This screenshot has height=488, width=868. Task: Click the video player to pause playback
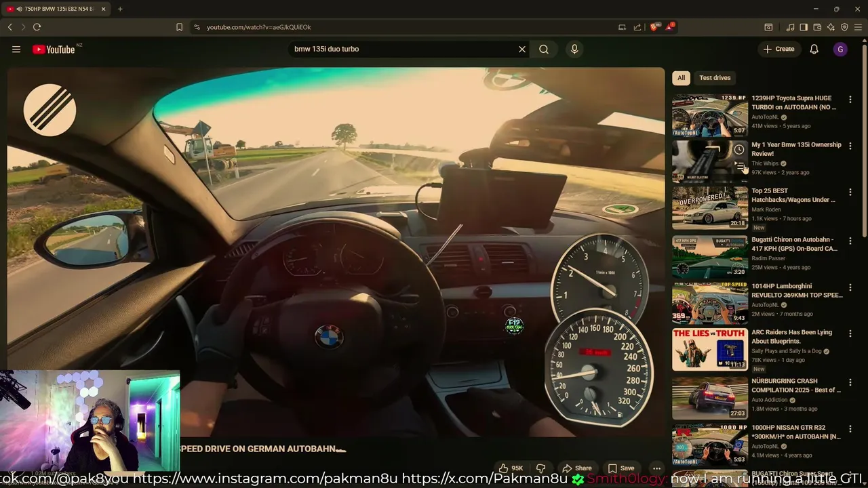pyautogui.click(x=336, y=251)
